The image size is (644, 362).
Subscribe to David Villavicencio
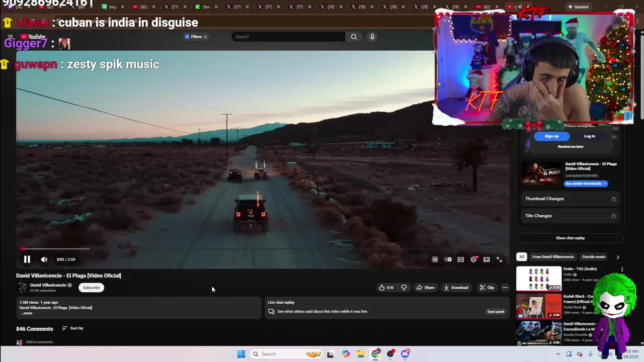pyautogui.click(x=91, y=288)
